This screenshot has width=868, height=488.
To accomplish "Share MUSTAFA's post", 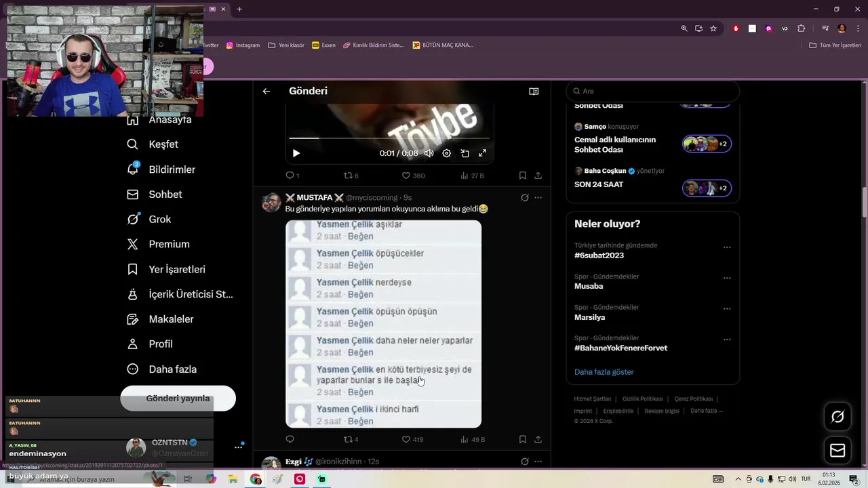I will coord(538,439).
